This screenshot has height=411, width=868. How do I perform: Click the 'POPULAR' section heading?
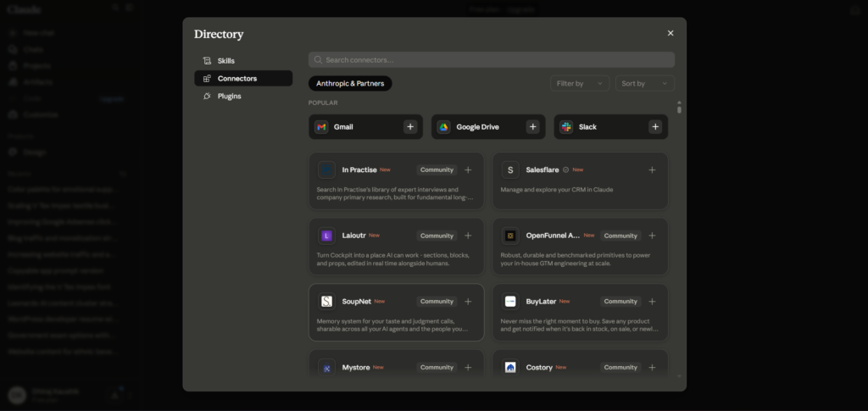click(323, 103)
